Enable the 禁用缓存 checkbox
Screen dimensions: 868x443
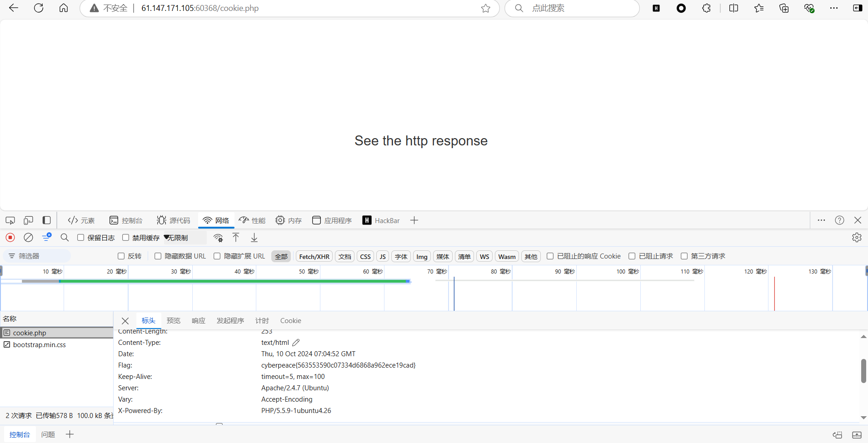pos(126,238)
